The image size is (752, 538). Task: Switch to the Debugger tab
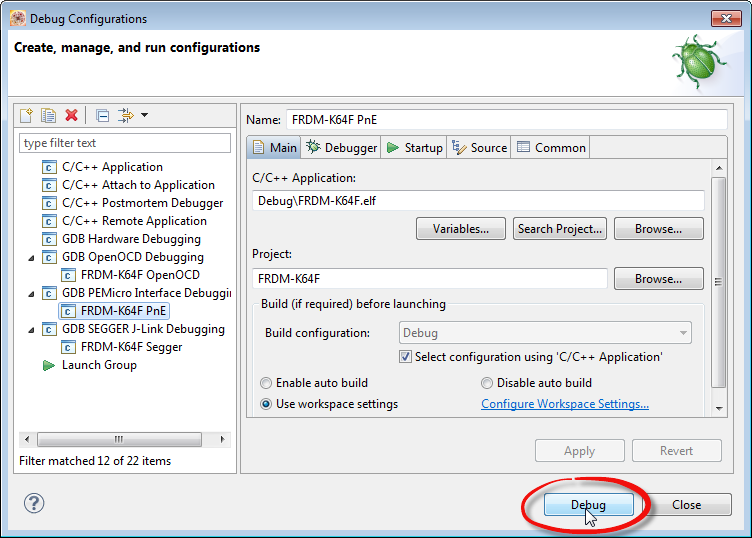pos(342,148)
